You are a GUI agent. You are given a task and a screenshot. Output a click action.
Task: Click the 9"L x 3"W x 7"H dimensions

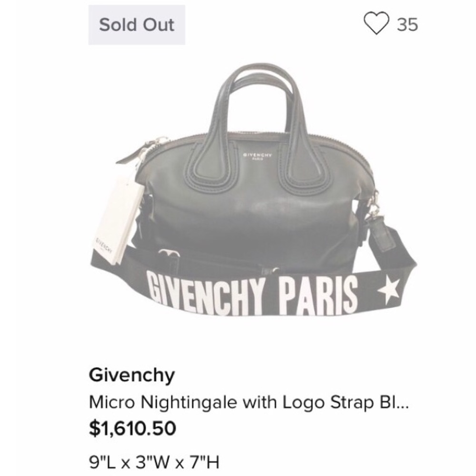154,461
